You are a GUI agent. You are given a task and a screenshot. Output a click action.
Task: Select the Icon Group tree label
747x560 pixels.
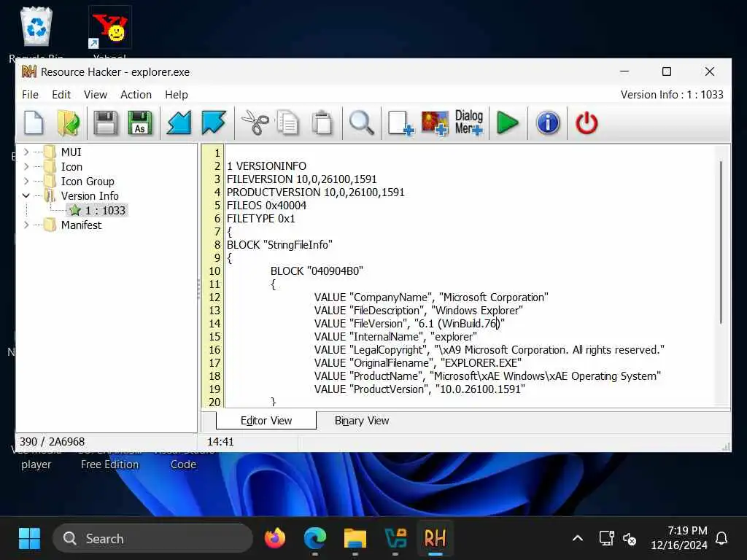pyautogui.click(x=88, y=182)
